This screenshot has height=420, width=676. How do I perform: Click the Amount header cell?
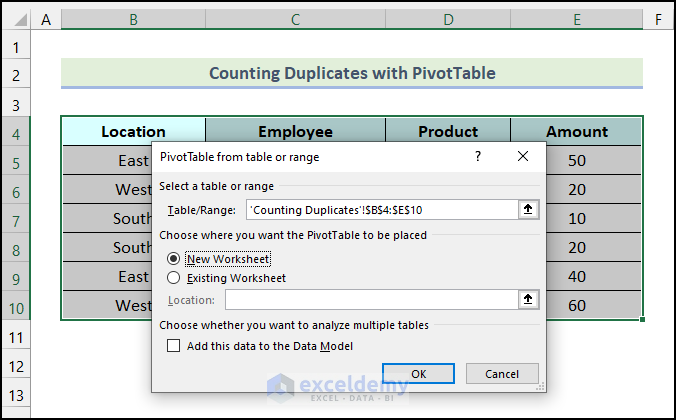577,132
